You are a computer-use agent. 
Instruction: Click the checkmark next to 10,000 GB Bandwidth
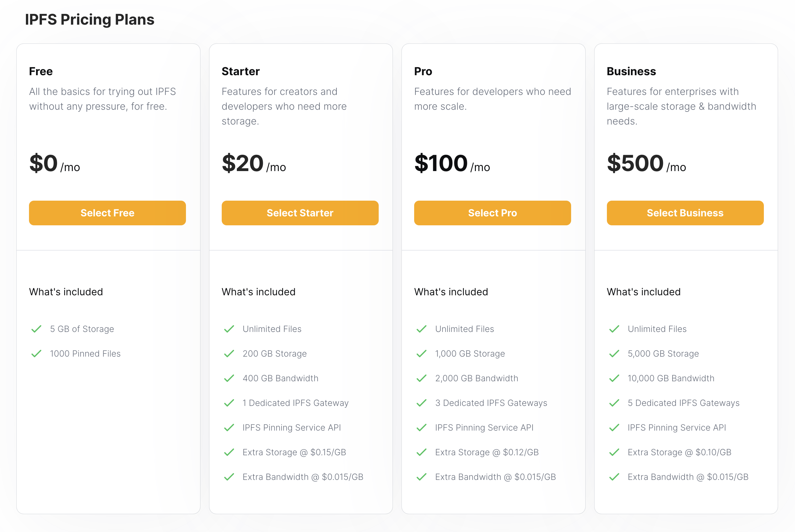tap(614, 378)
